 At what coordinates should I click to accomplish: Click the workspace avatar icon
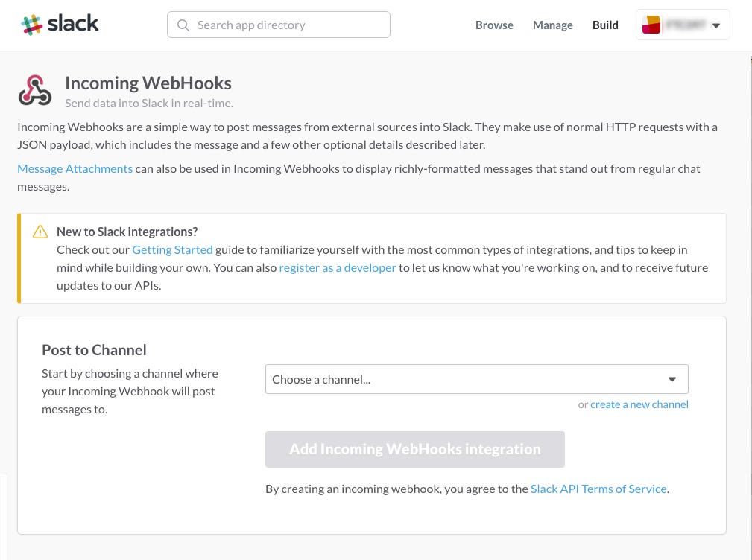click(651, 25)
